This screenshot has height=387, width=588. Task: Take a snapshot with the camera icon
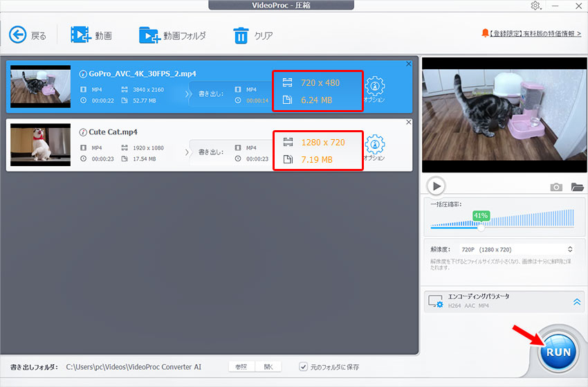[x=556, y=187]
